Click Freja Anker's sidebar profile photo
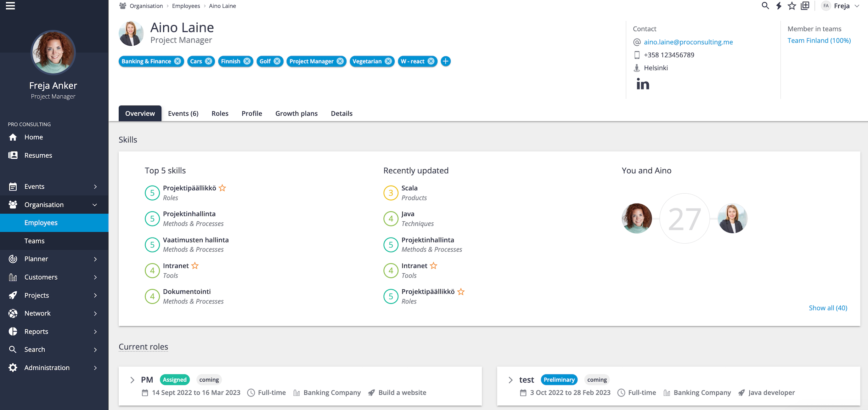This screenshot has width=868, height=410. click(53, 52)
